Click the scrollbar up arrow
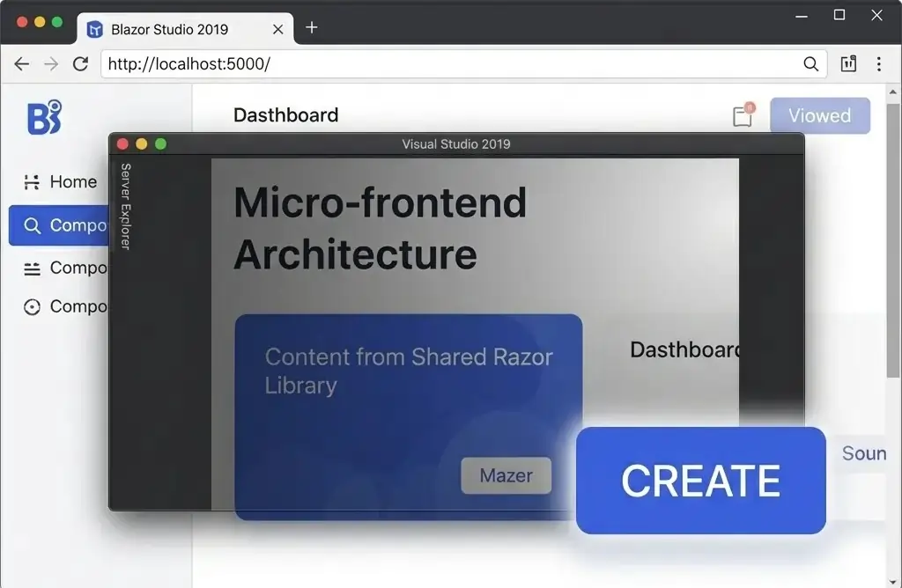 893,92
